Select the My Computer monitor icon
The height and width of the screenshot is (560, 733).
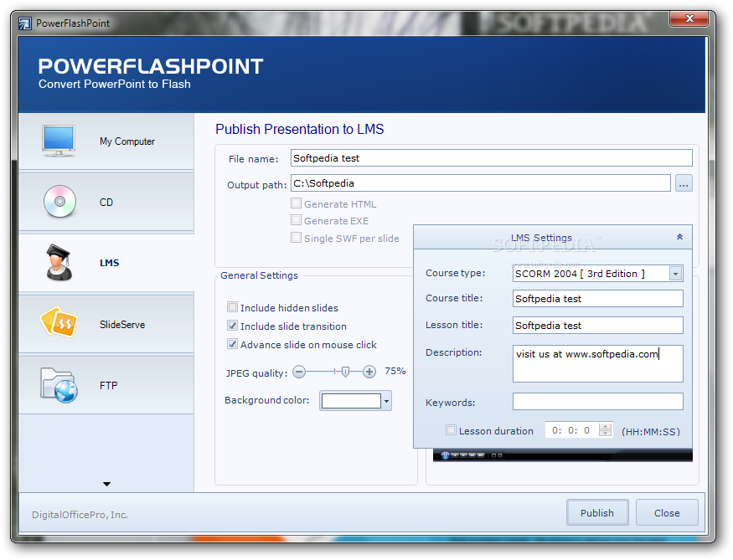point(59,141)
